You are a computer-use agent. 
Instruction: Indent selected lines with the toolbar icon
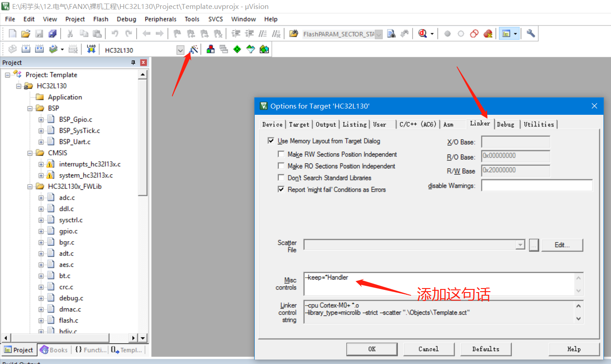[x=236, y=33]
